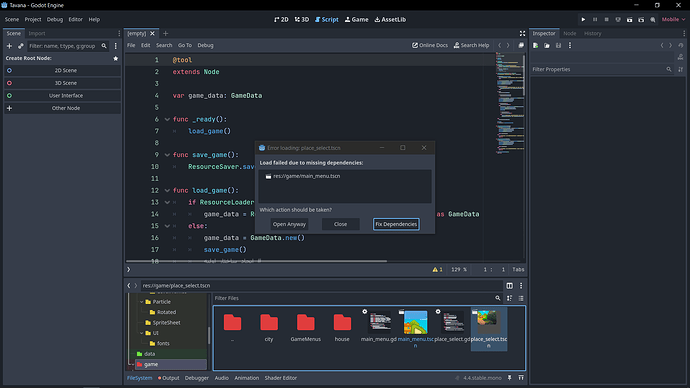Run the current scene icon
Screen dimensions: 690x388
click(630, 19)
